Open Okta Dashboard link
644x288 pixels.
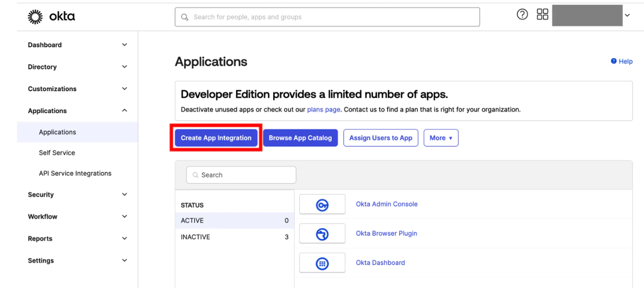380,263
